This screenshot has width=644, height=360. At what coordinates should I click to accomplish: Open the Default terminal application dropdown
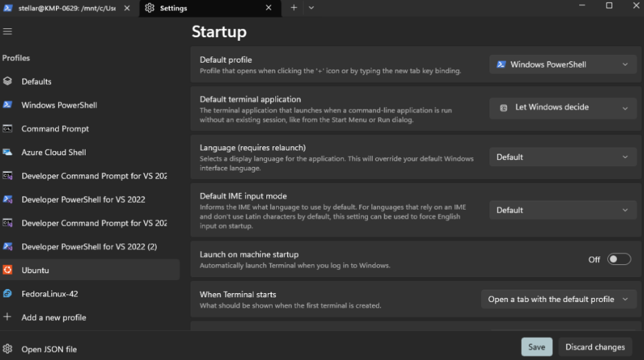563,108
